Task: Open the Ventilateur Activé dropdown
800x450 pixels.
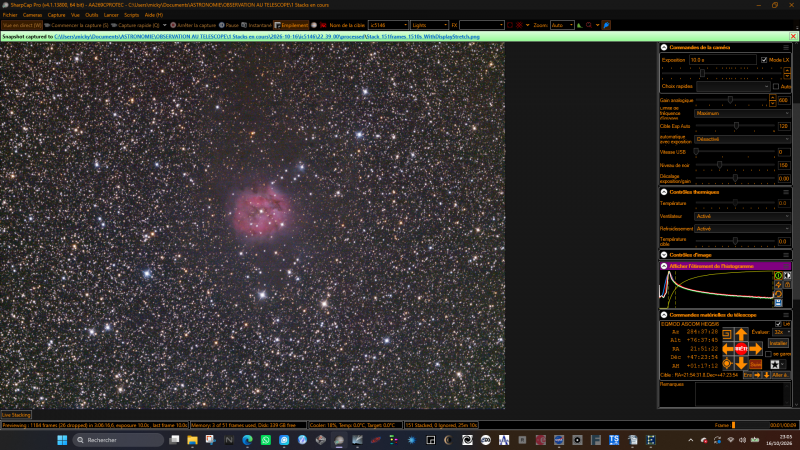Action: pyautogui.click(x=742, y=216)
